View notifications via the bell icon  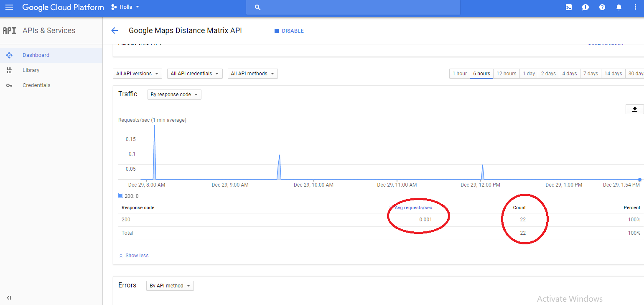point(619,7)
